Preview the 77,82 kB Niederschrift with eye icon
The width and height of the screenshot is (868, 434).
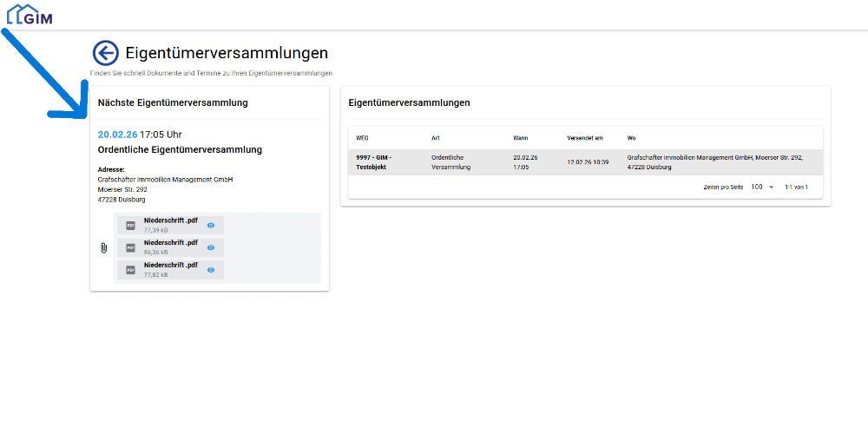pos(211,270)
